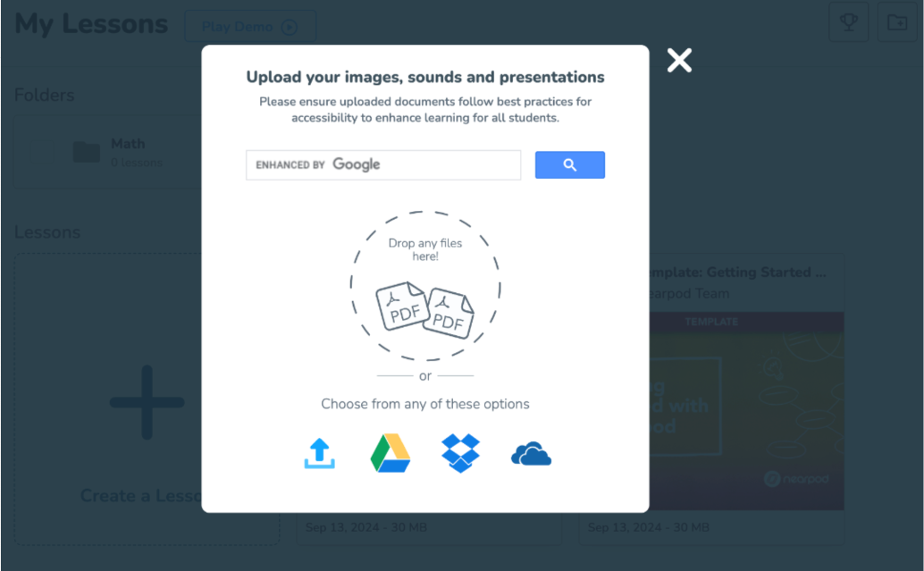Image resolution: width=924 pixels, height=571 pixels.
Task: Import files from OneDrive
Action: [x=531, y=455]
